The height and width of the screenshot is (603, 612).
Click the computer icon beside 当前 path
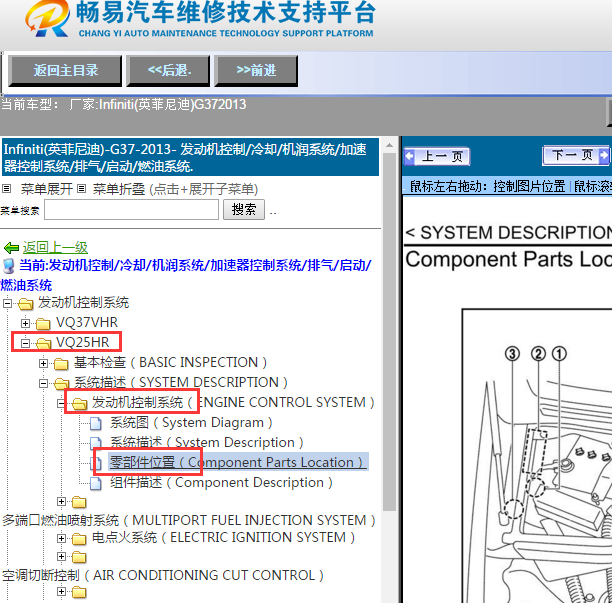tap(9, 266)
